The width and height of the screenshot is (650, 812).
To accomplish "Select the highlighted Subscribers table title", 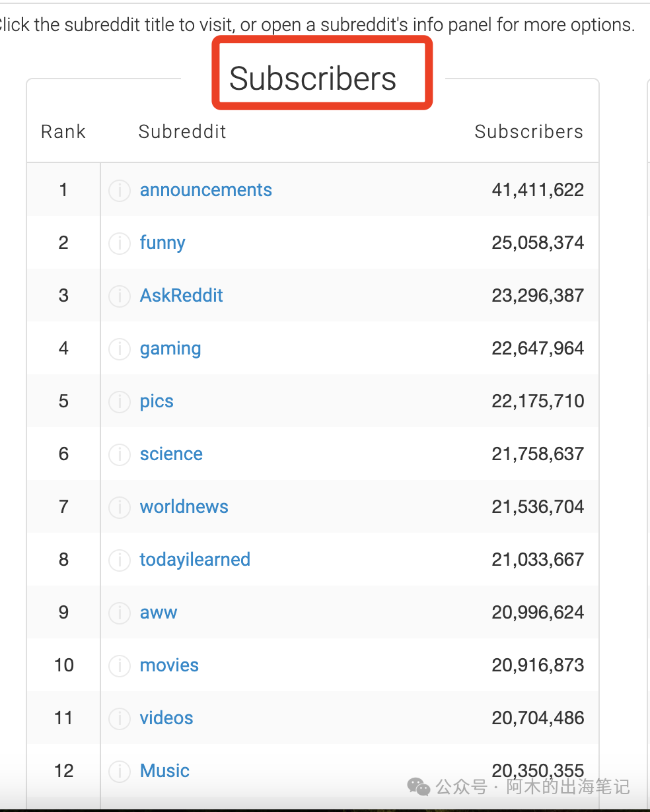I will point(312,79).
